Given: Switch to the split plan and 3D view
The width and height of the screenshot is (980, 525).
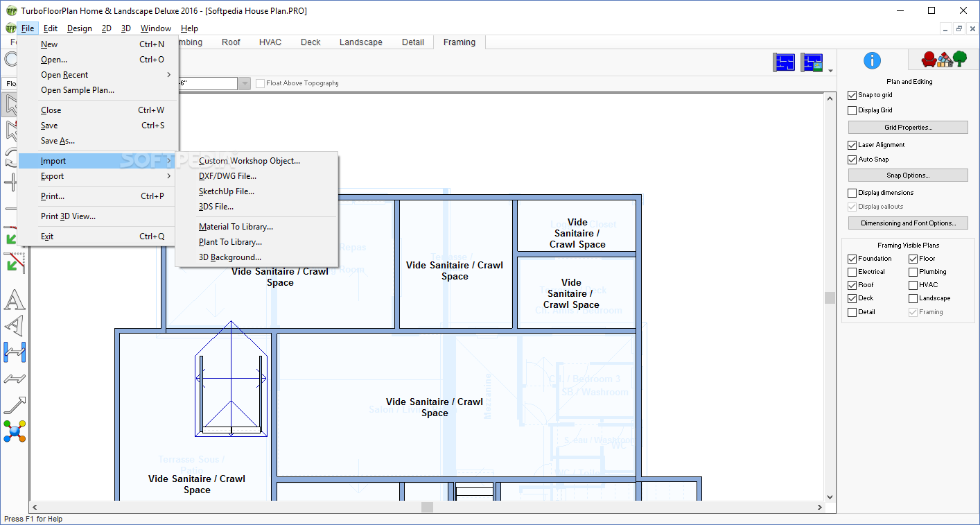Looking at the screenshot, I should click(x=812, y=62).
